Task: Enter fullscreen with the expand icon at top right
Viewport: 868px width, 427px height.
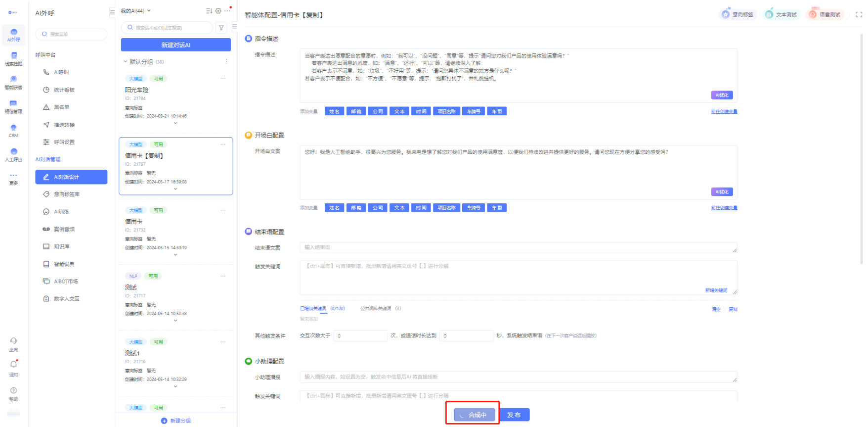Action: point(859,15)
